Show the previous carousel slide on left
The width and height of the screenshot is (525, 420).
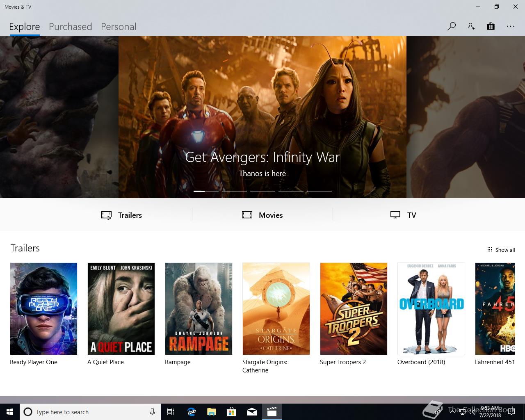pos(59,117)
